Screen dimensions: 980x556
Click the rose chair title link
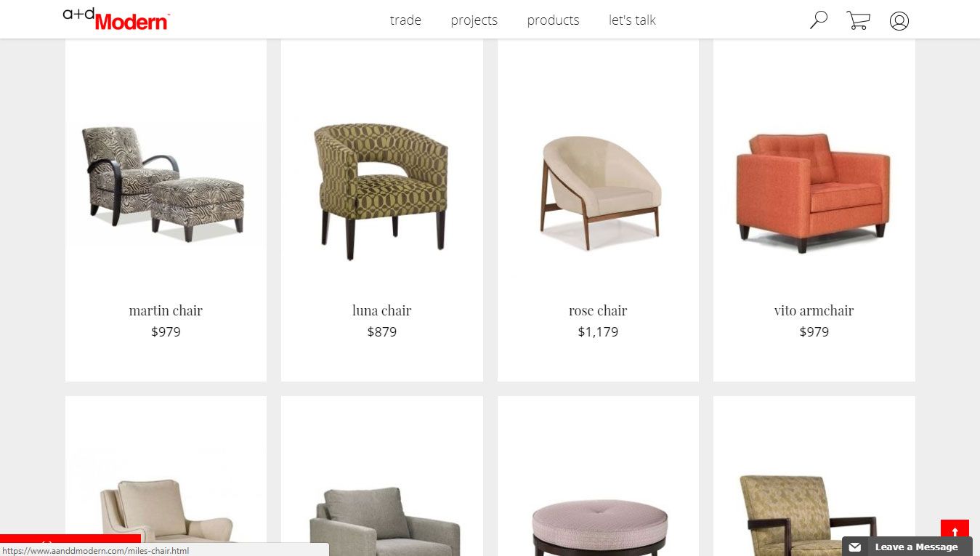coord(598,310)
